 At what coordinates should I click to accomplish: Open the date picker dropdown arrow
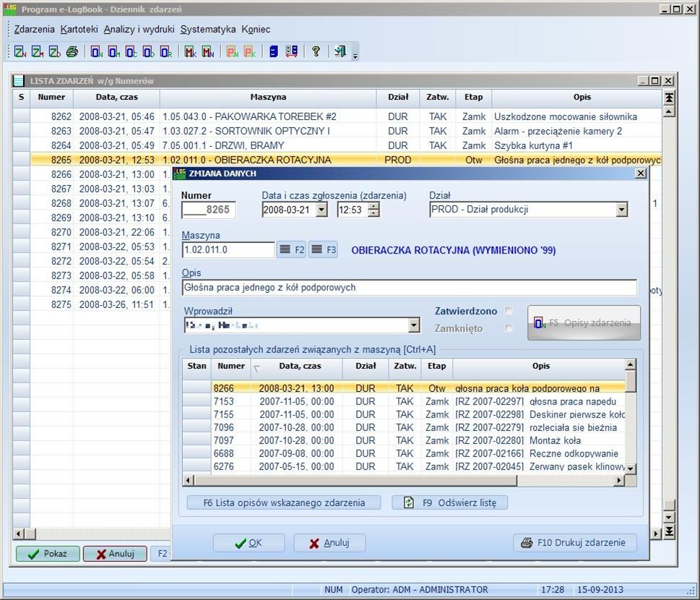[321, 210]
